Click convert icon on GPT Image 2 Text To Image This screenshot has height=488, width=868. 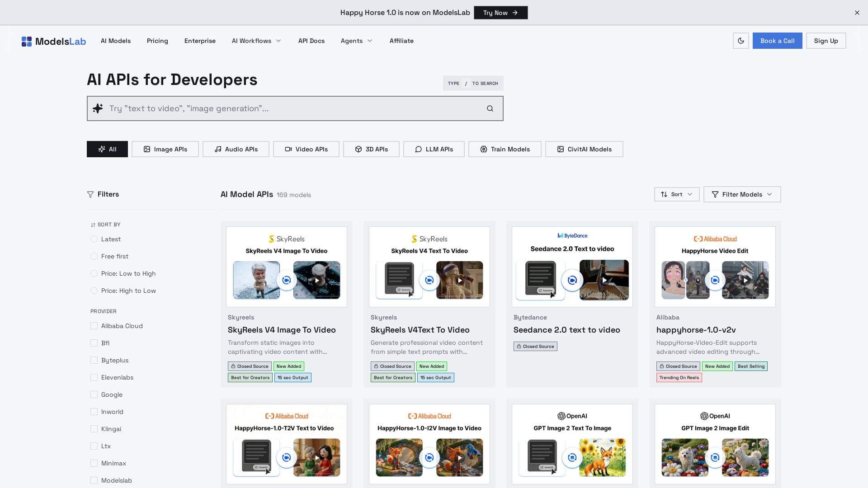pos(572,458)
